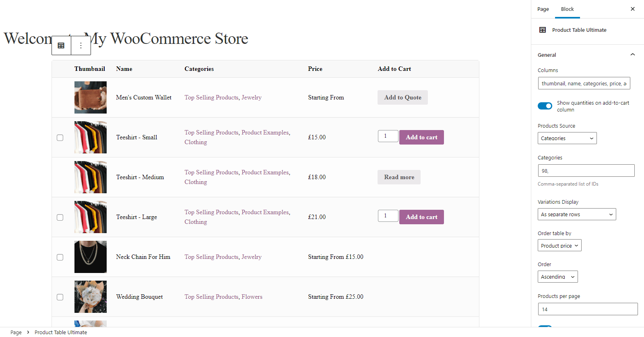
Task: Click Clothing link in Teeshirt - Large row
Action: click(x=196, y=222)
